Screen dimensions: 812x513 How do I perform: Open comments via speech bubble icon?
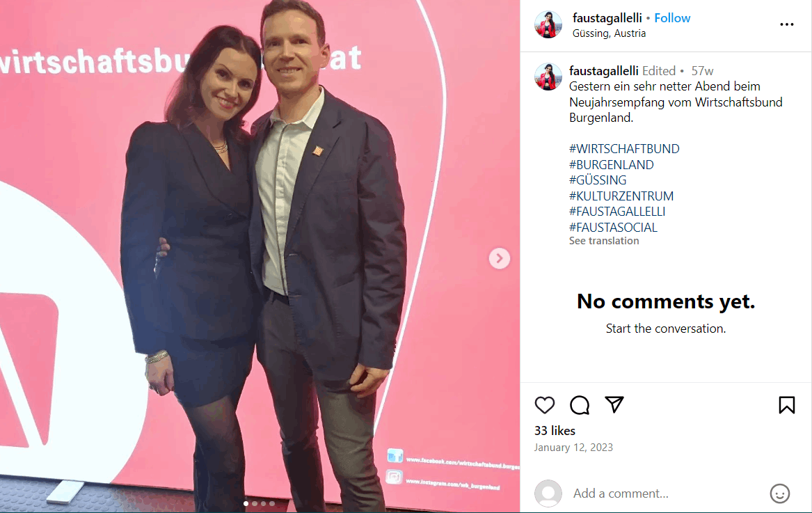pos(580,405)
